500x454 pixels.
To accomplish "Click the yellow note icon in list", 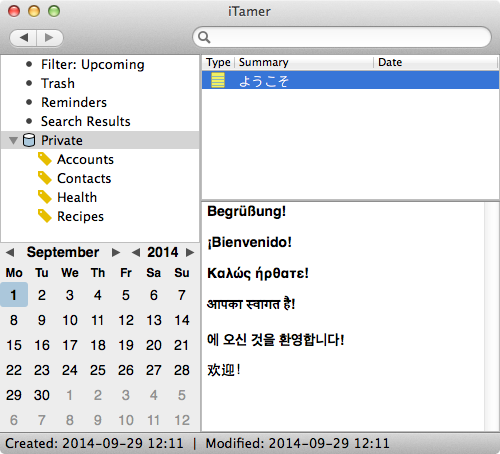I will pyautogui.click(x=218, y=80).
